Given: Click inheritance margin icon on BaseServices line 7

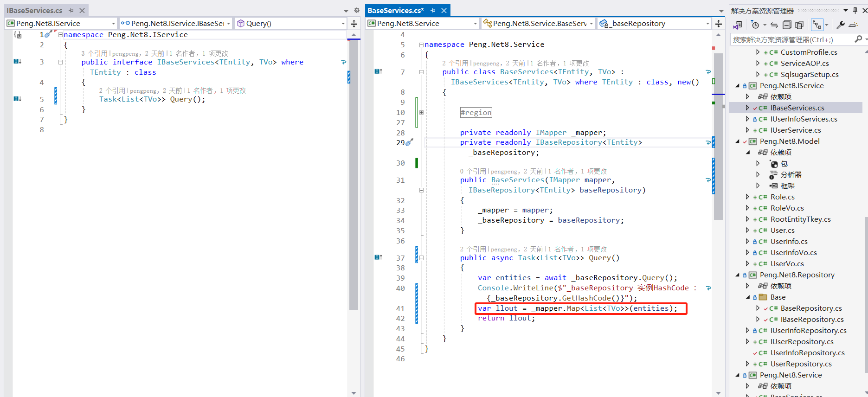Looking at the screenshot, I should [379, 71].
